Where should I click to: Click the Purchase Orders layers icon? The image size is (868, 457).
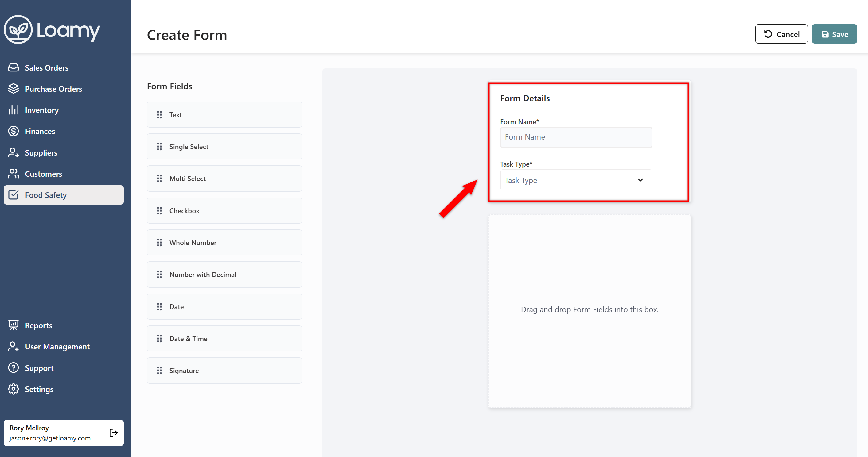[14, 89]
